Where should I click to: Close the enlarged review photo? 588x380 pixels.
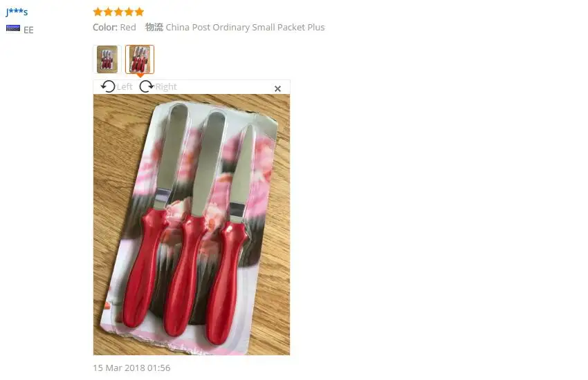point(277,88)
